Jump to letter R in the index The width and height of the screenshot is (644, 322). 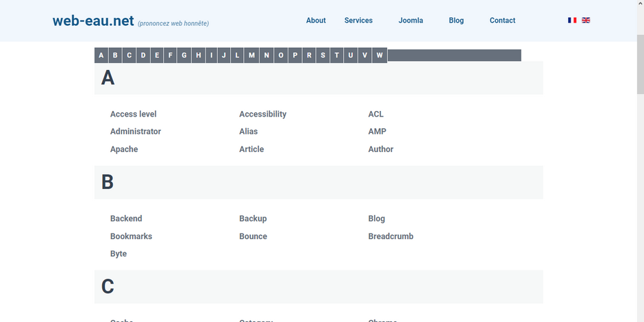[309, 55]
